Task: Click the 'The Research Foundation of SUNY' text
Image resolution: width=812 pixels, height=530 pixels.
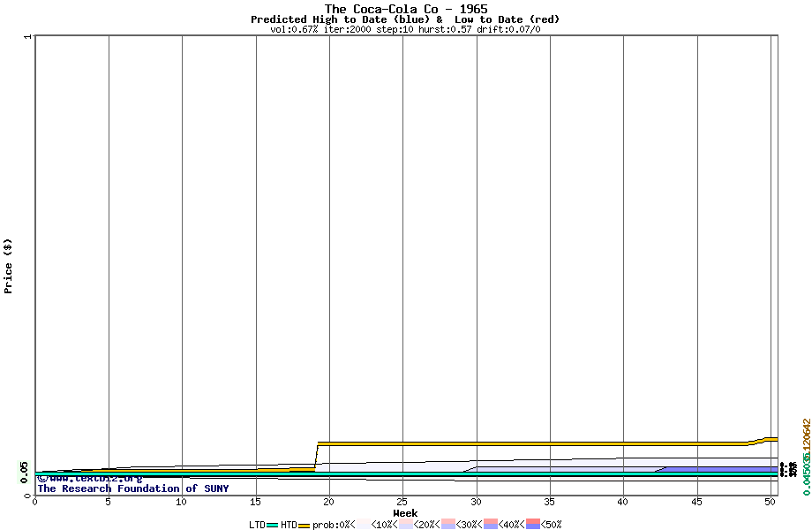Action: coord(133,488)
